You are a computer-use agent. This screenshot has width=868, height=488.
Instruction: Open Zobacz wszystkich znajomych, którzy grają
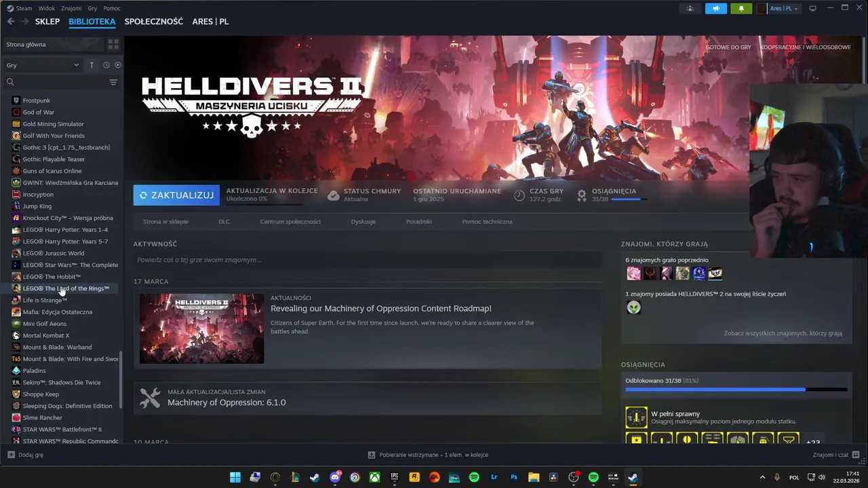783,333
